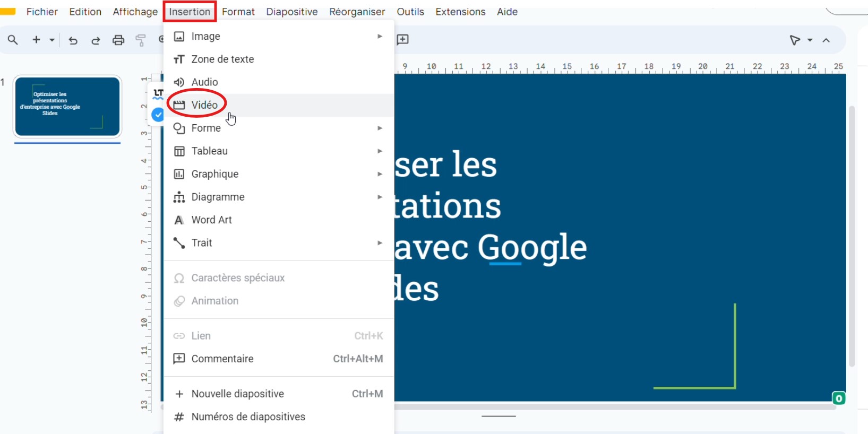Click the green zero badge on slide corner
The height and width of the screenshot is (434, 868).
(x=839, y=398)
